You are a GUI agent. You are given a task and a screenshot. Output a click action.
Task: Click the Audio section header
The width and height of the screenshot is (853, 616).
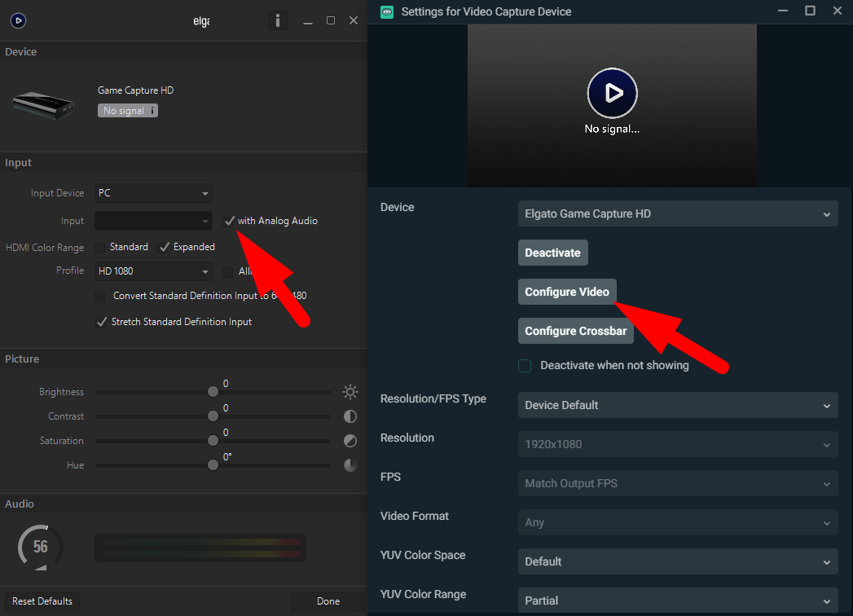pyautogui.click(x=20, y=504)
